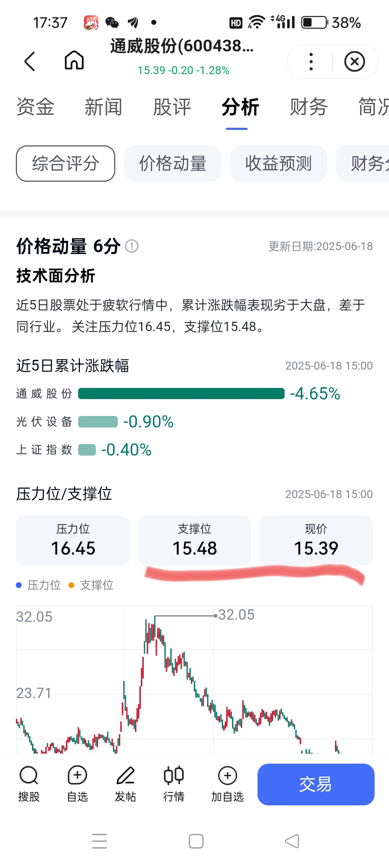Select the 价格动量 filter chip
Viewport: 389px width, 868px height.
(173, 163)
